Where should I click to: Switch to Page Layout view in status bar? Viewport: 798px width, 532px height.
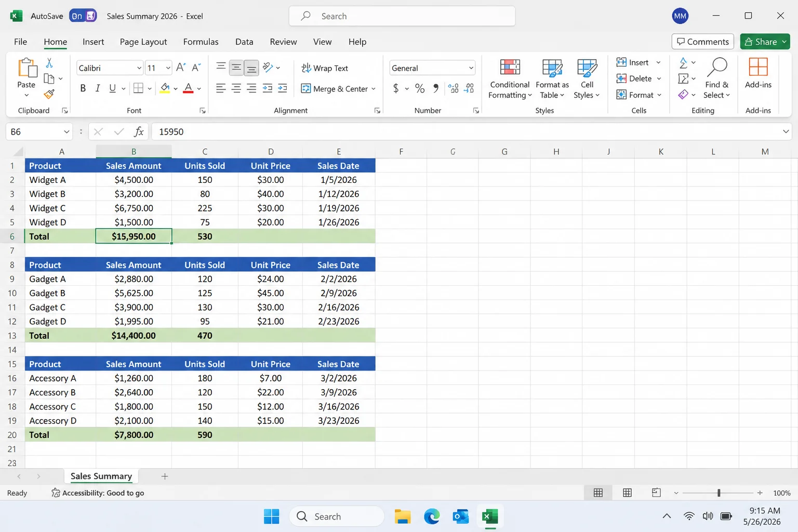[627, 493]
